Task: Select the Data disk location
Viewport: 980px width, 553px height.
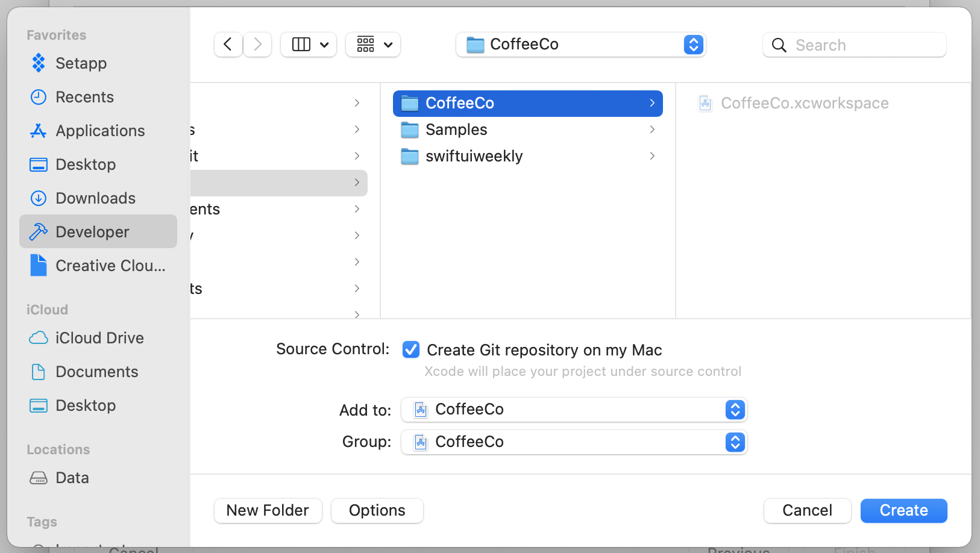Action: [72, 478]
